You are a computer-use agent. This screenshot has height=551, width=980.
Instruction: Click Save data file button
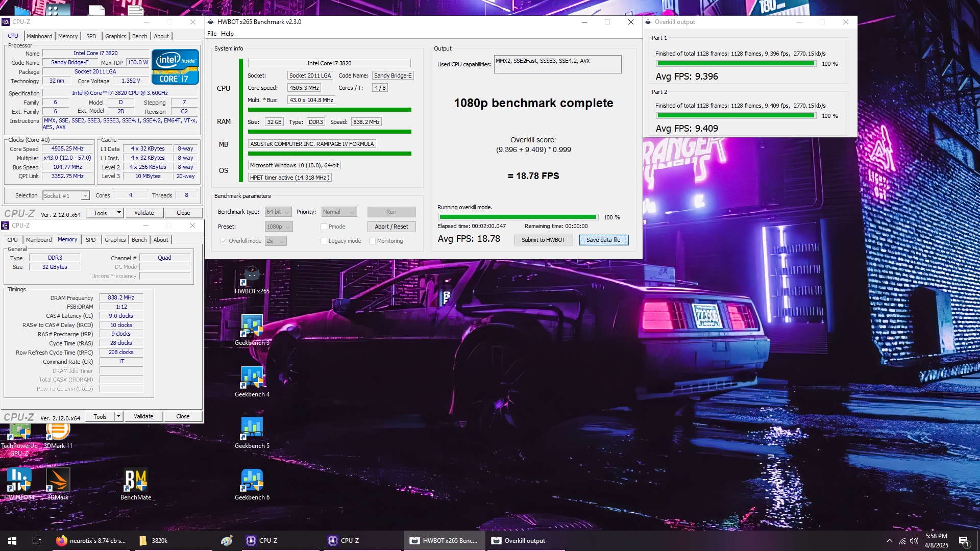pyautogui.click(x=603, y=240)
